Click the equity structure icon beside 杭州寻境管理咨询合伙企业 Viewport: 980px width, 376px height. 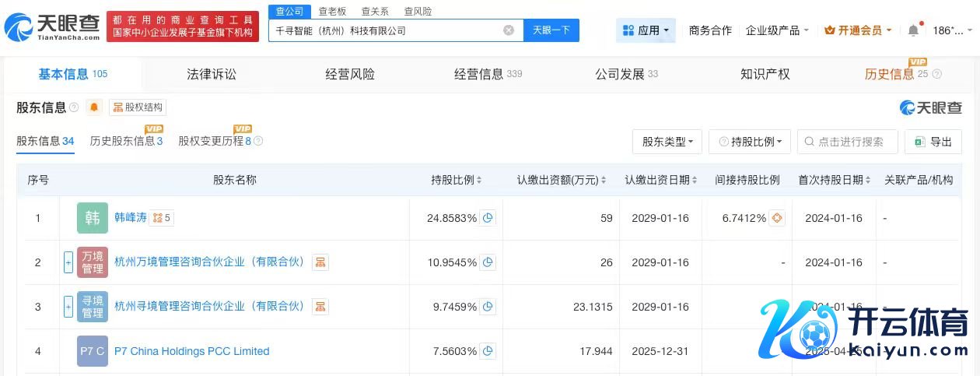coord(320,307)
